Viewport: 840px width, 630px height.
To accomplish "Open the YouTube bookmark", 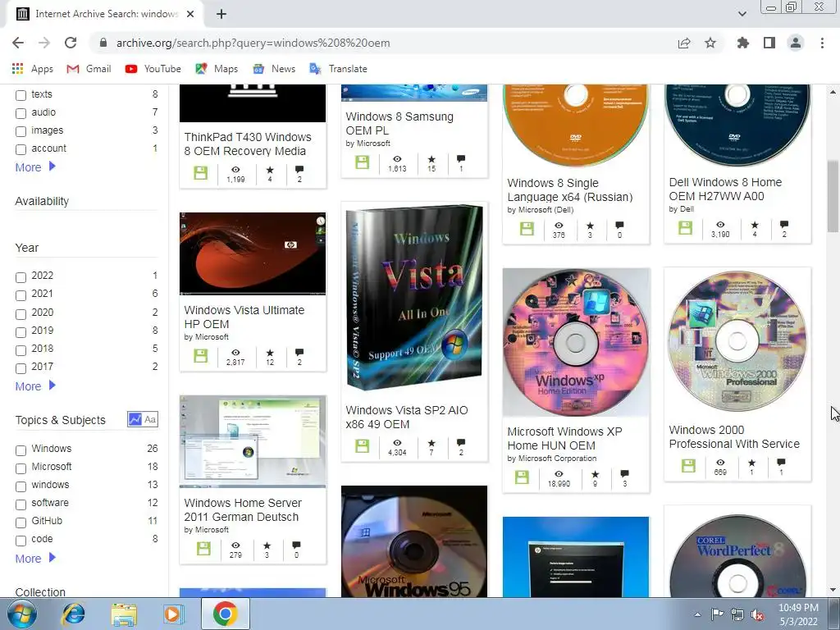I will click(x=153, y=69).
